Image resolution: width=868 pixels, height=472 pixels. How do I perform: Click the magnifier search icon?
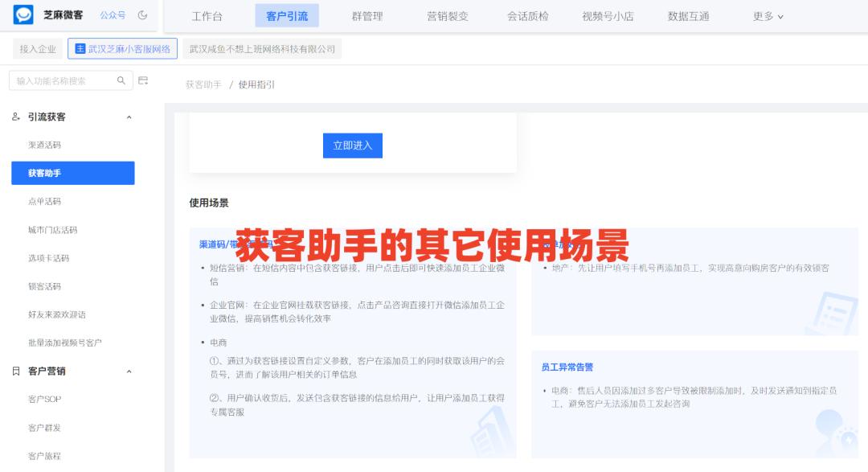pyautogui.click(x=121, y=80)
